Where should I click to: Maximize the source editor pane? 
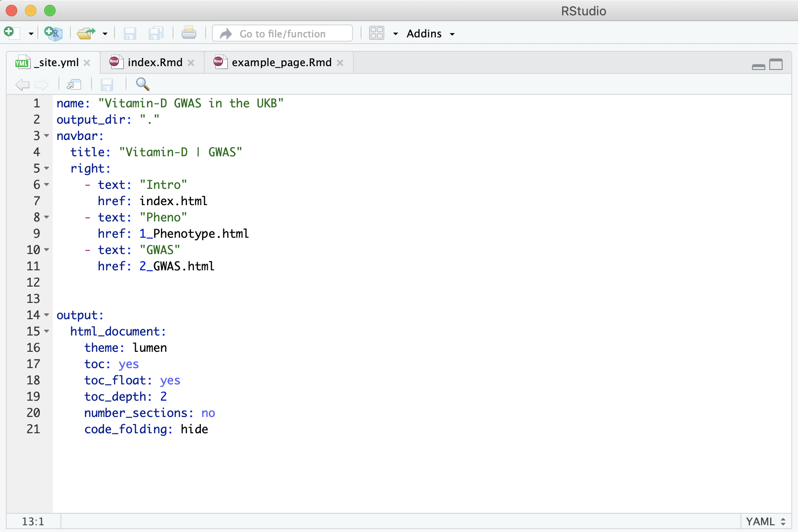776,64
